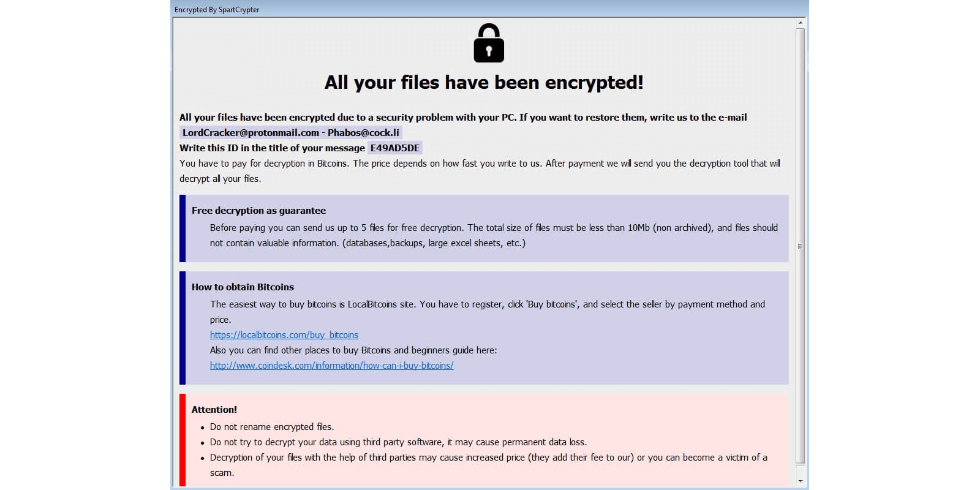The image size is (980, 490).
Task: Click the 'Write this ID in the title' label
Action: pyautogui.click(x=272, y=148)
